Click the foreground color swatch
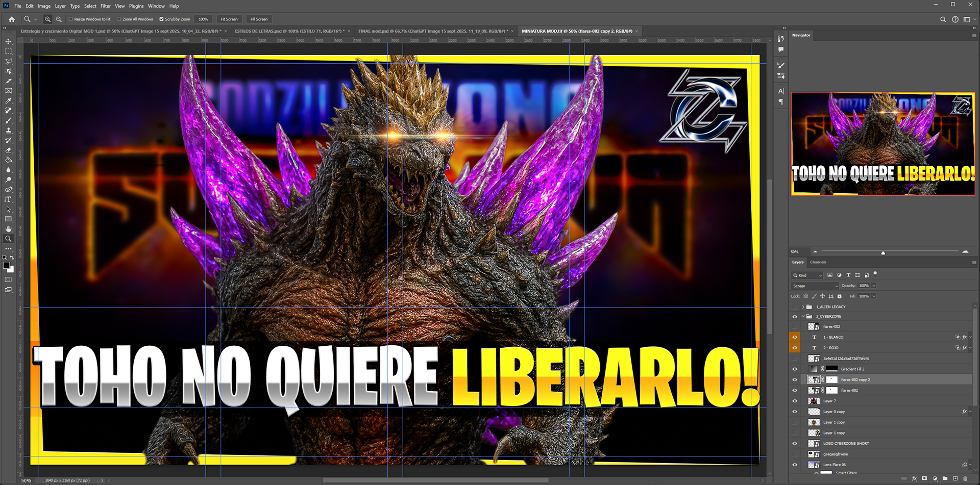This screenshot has height=485, width=980. [x=6, y=265]
